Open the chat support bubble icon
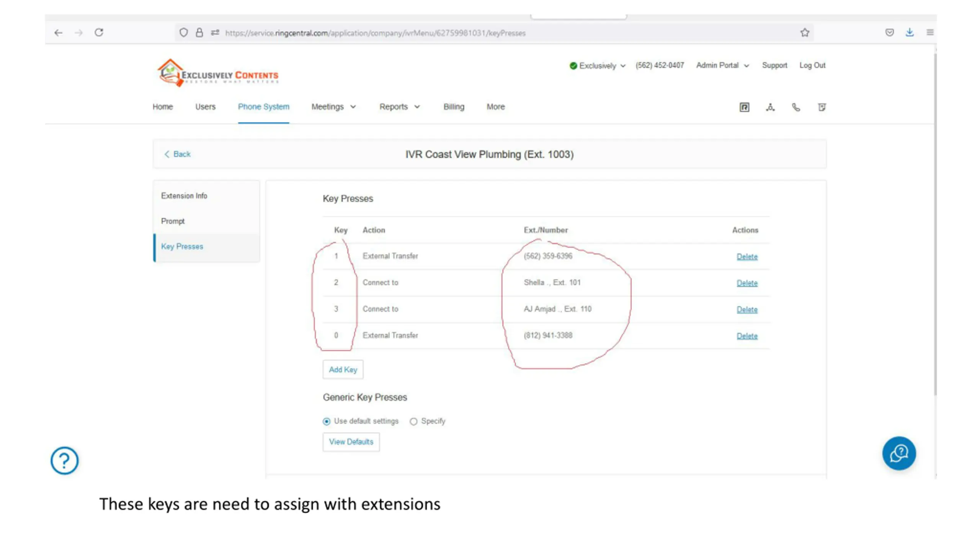The width and height of the screenshot is (980, 551). 899,453
